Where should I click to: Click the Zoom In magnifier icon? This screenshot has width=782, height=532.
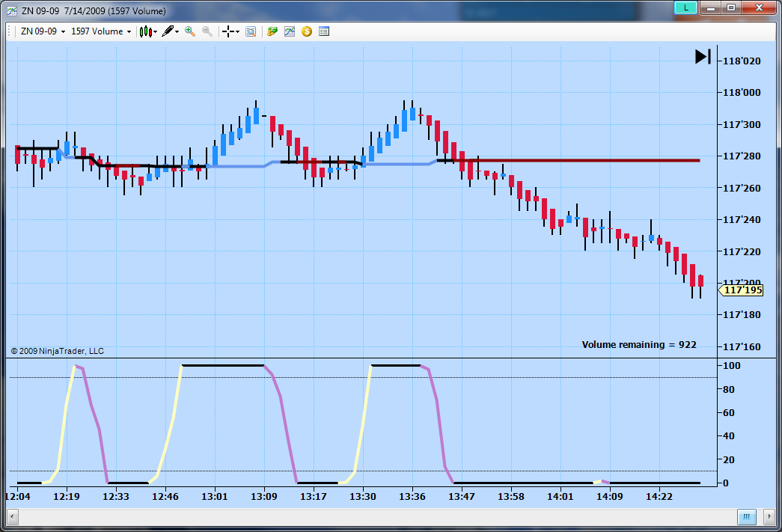click(190, 31)
